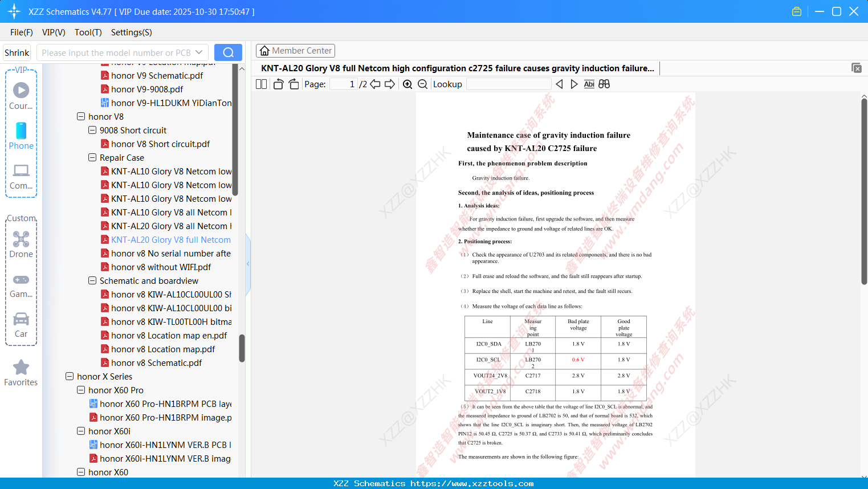Click the document vertical scrollbar thumb

click(x=864, y=191)
